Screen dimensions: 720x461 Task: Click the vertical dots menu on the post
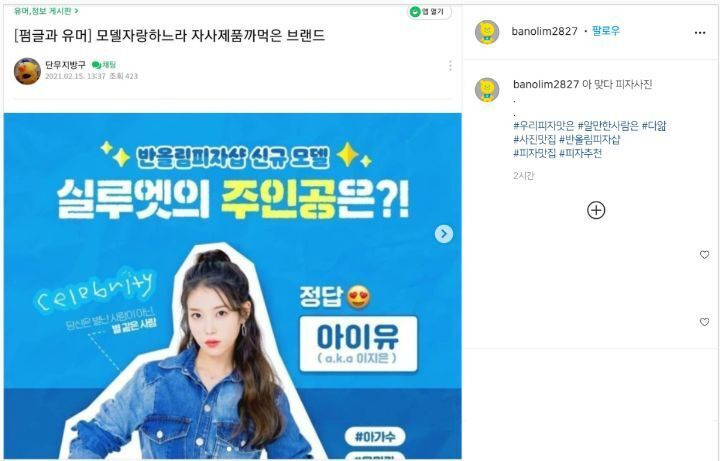tap(450, 66)
